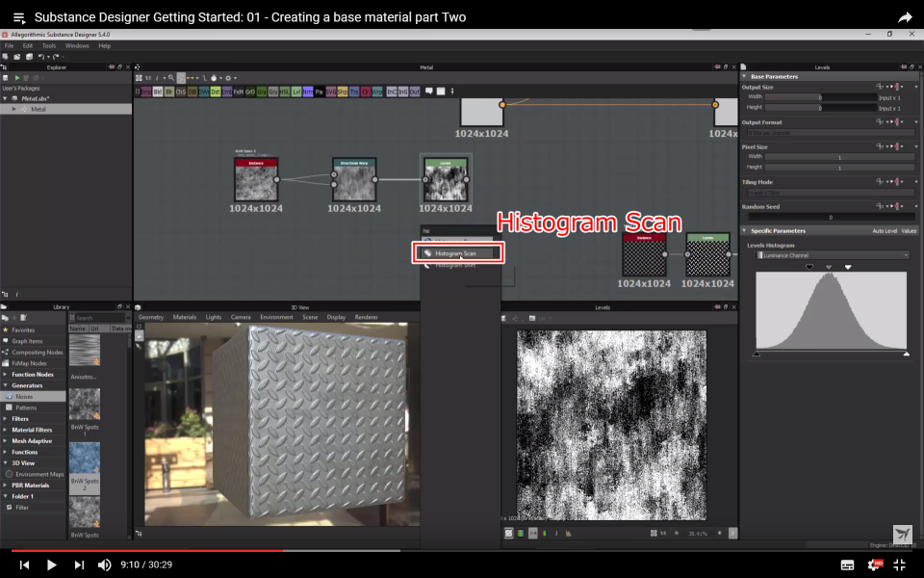Collapse the Base Parameters section

click(744, 77)
